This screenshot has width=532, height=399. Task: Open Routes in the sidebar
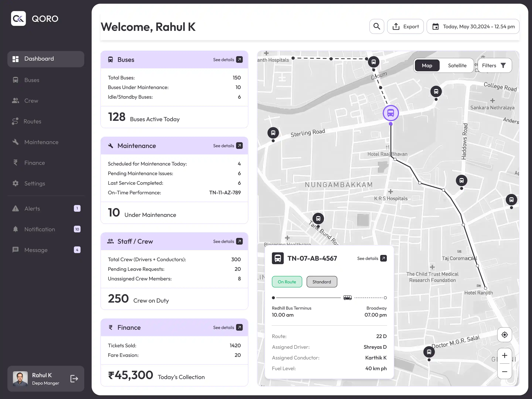tap(32, 122)
